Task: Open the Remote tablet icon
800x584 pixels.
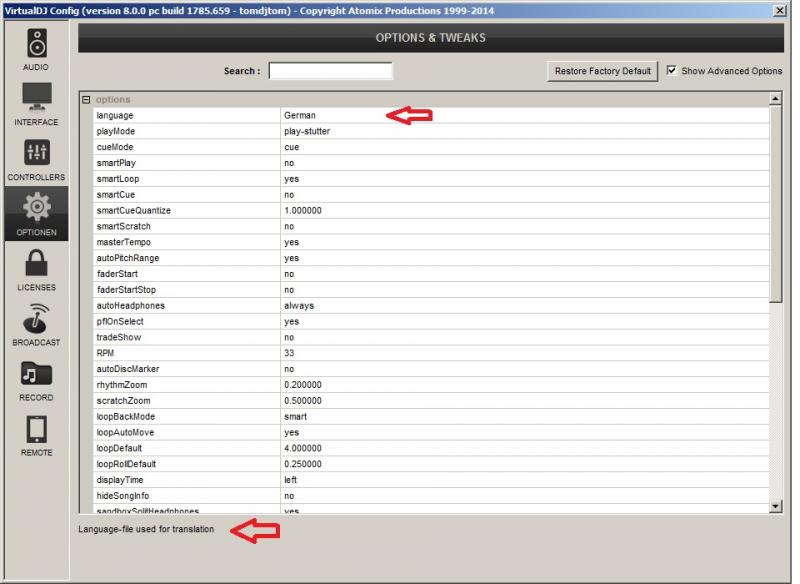Action: click(x=37, y=429)
